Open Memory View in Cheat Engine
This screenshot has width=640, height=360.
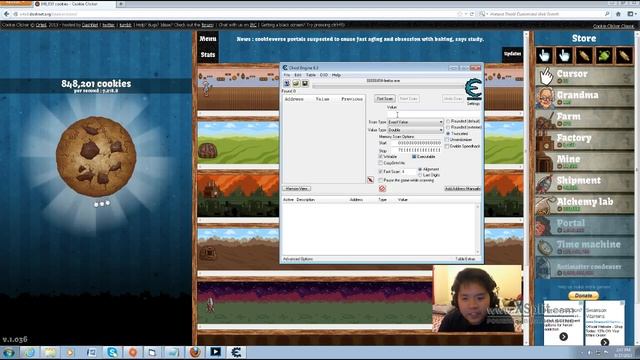[x=297, y=189]
